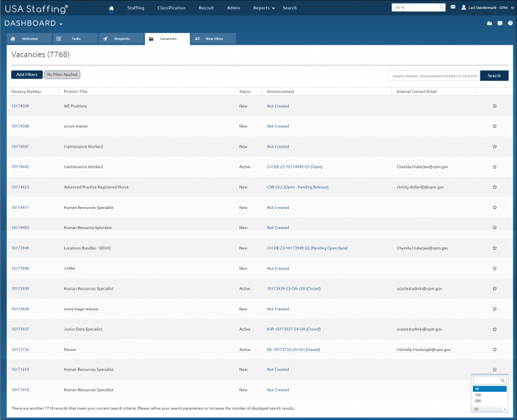
Task: Open CSR-16.2 (Open - Pending Release) announcement
Action: pos(297,187)
